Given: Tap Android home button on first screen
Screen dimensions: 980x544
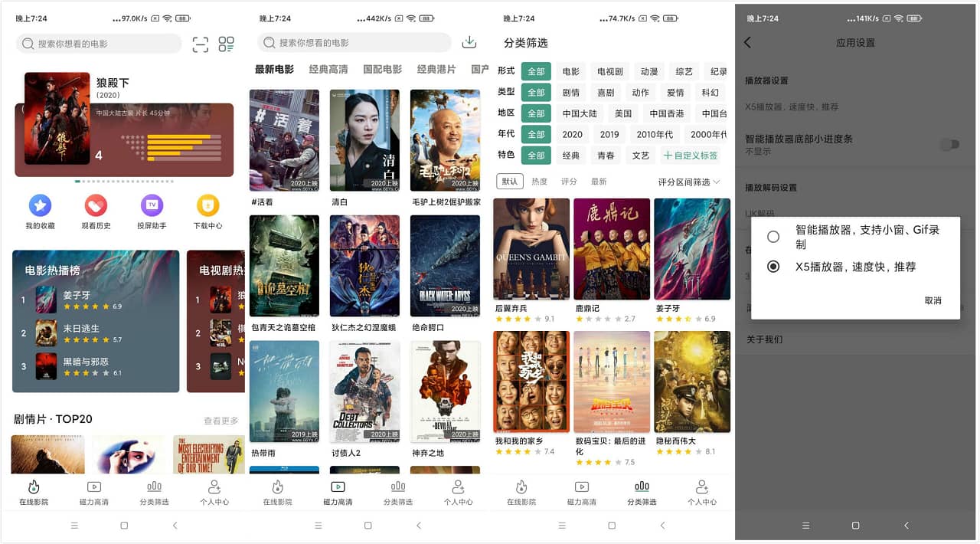Looking at the screenshot, I should coord(124,526).
